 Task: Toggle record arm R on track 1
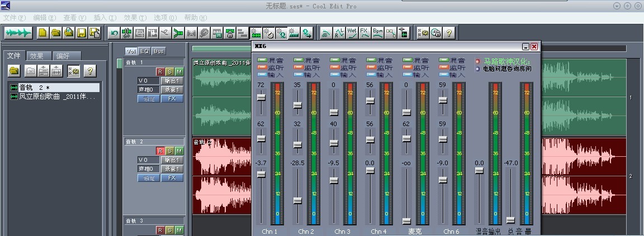[160, 71]
